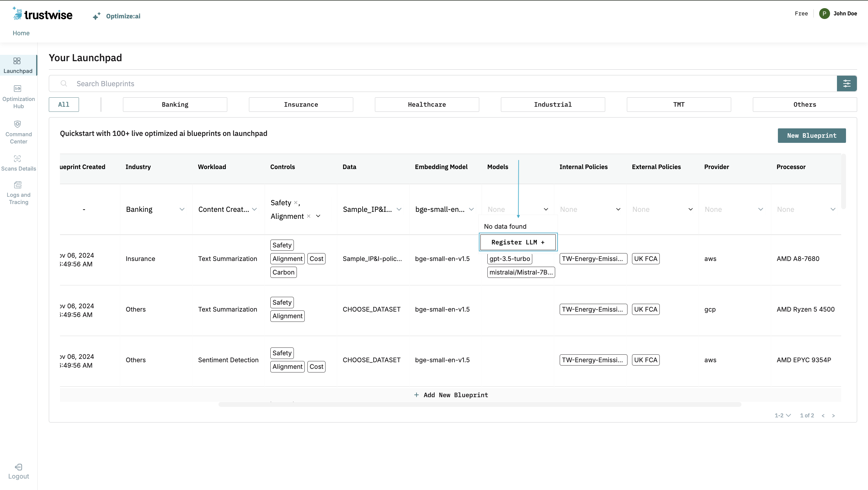
Task: Open the Command Center shield icon
Action: coord(17,124)
